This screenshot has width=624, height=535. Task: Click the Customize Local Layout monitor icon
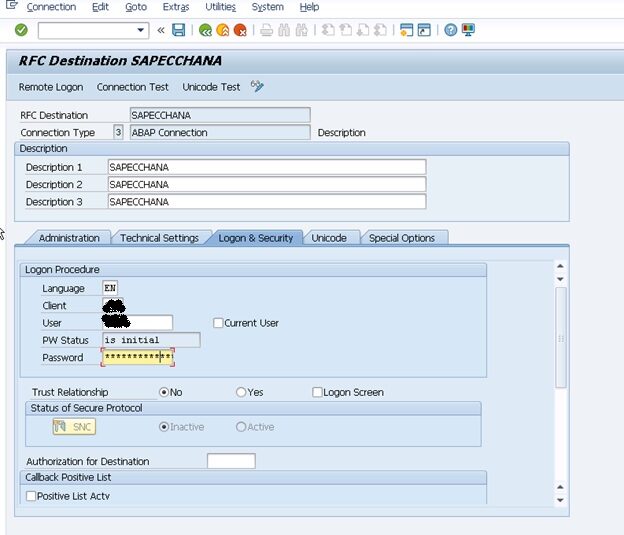pyautogui.click(x=469, y=30)
